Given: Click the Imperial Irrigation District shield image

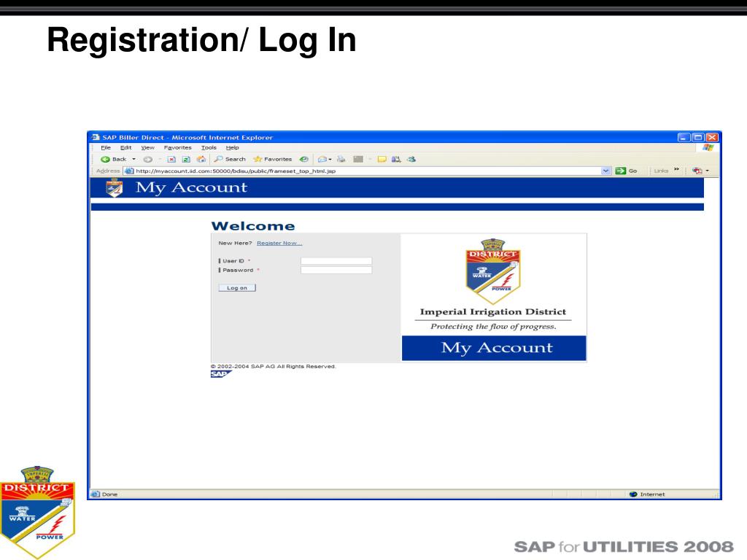Looking at the screenshot, I should tap(493, 271).
